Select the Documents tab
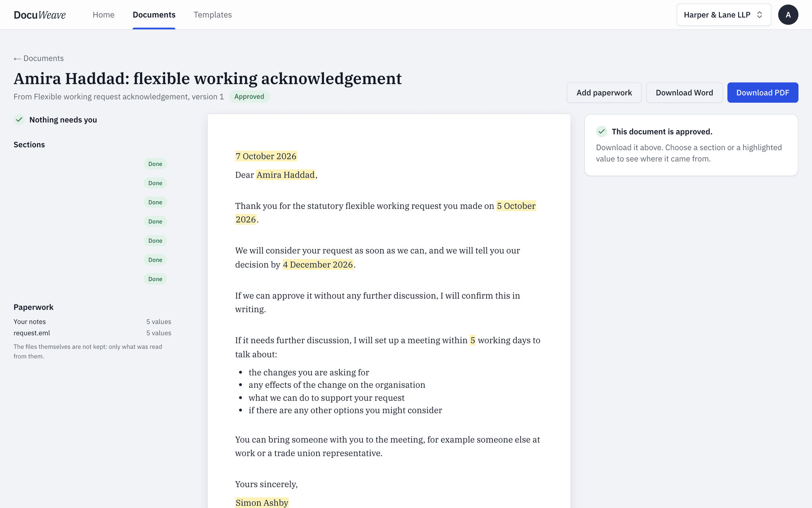Image resolution: width=812 pixels, height=508 pixels. point(154,15)
